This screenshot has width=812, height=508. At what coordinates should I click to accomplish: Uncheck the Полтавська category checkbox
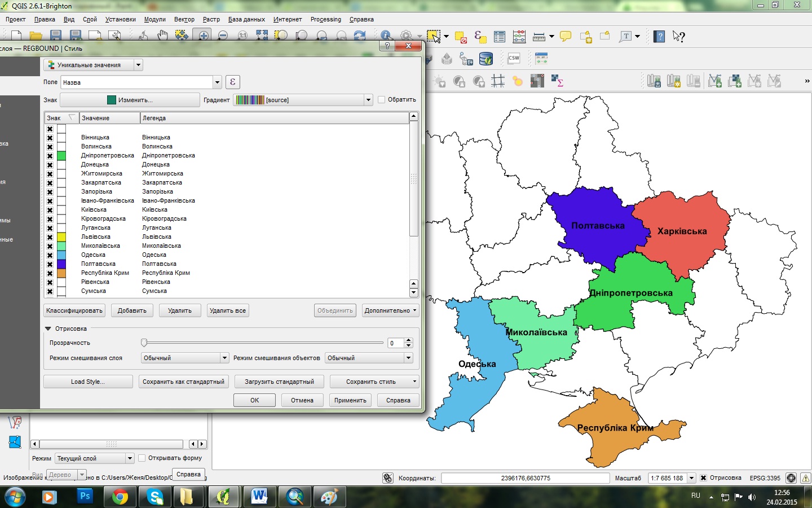[x=50, y=264]
